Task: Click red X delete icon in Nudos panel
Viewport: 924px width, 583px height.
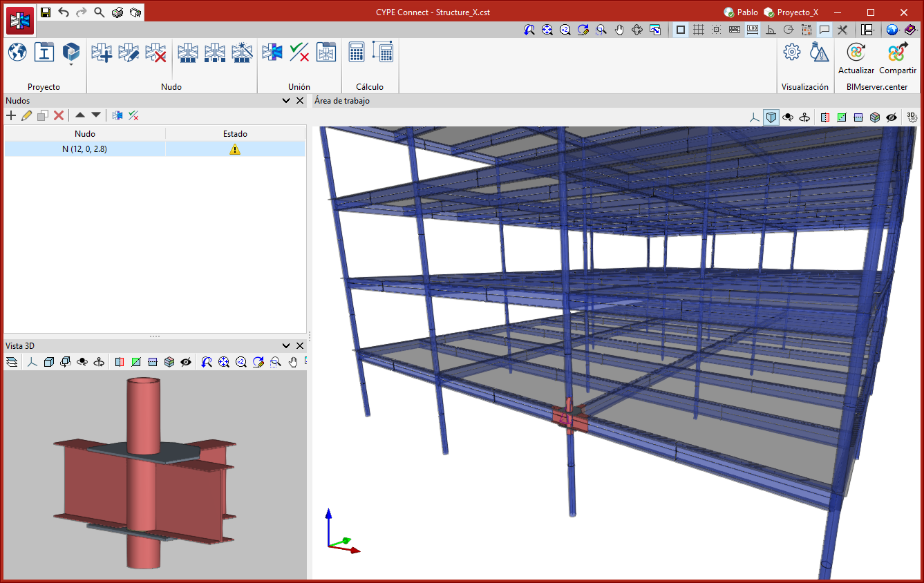Action: click(59, 115)
